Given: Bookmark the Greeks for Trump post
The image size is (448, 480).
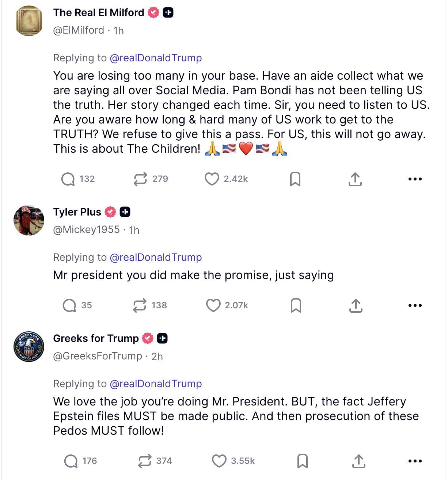Looking at the screenshot, I should (x=302, y=461).
